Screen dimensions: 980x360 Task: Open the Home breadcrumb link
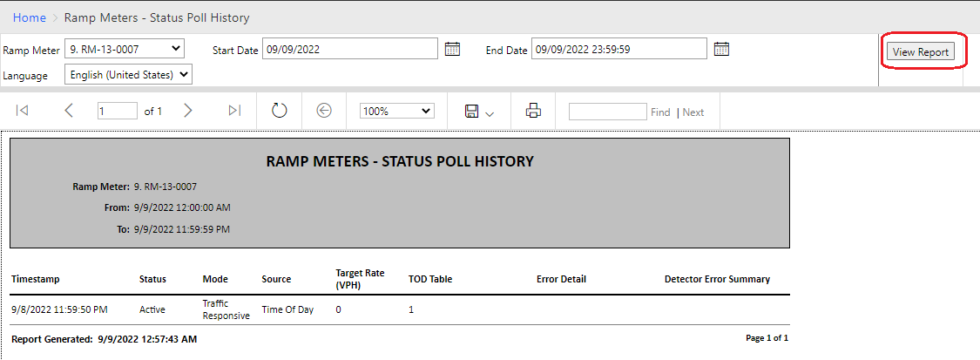[30, 17]
